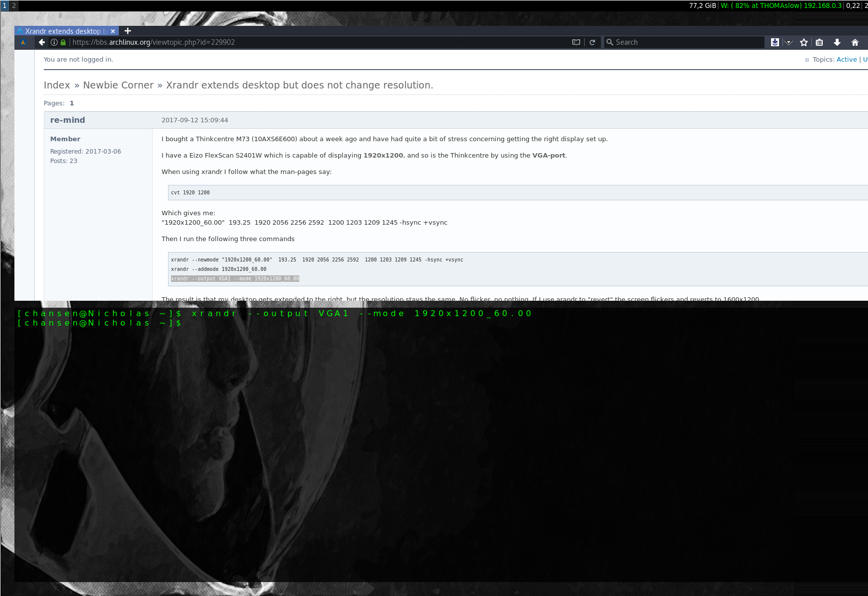Click 'Posts: 23' under Member

pyautogui.click(x=64, y=161)
